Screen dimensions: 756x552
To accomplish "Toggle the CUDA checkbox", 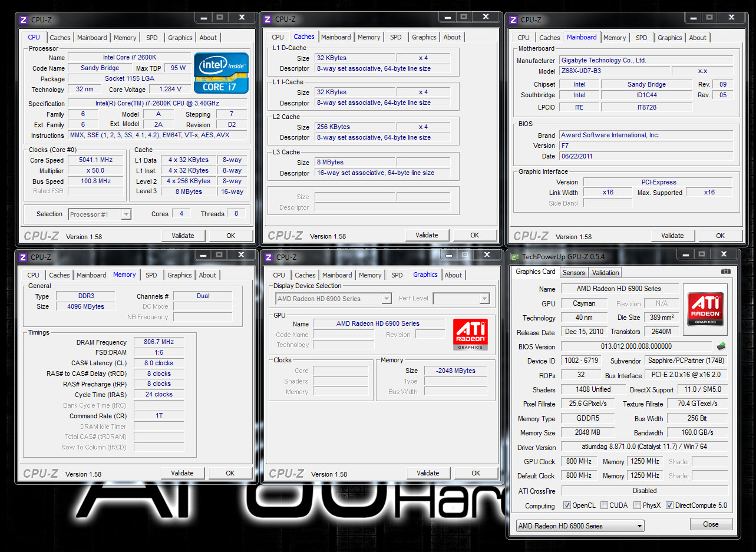I will point(604,505).
